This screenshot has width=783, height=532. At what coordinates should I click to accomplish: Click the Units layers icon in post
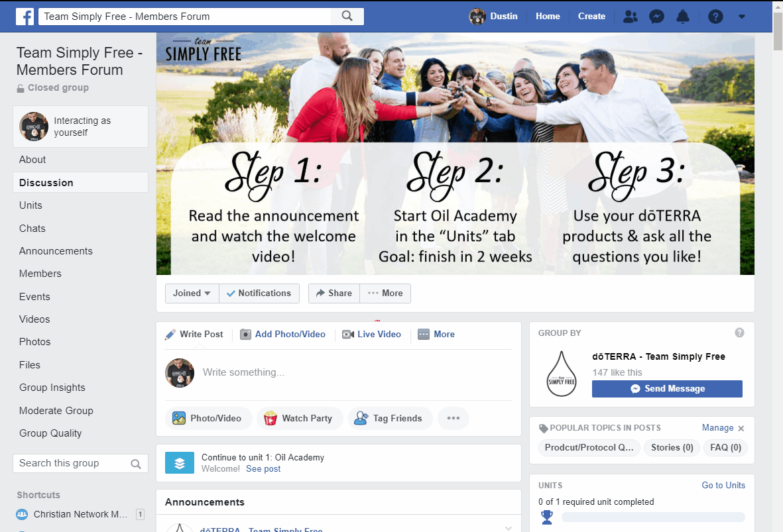[180, 462]
